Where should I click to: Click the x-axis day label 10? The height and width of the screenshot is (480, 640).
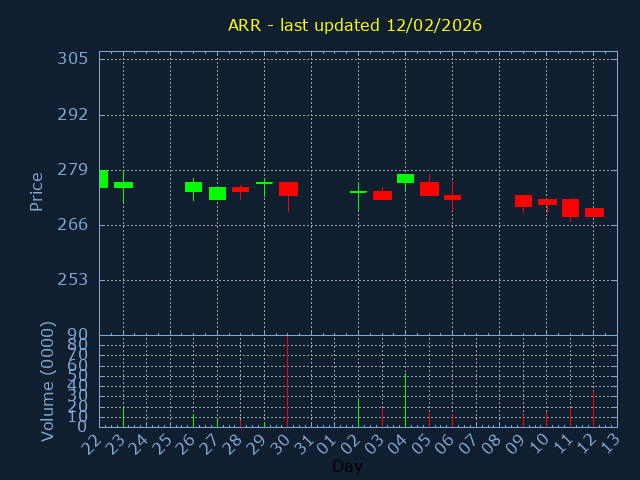point(539,443)
